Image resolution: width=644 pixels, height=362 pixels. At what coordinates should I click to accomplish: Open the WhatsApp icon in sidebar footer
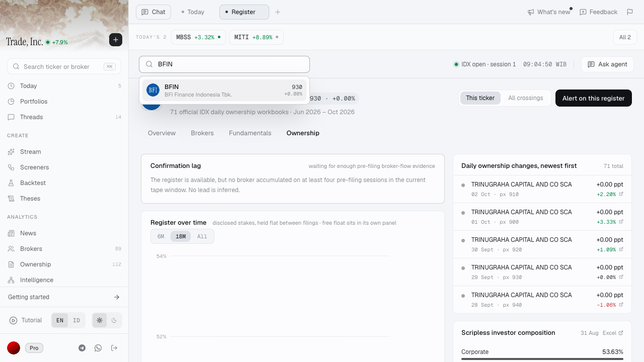point(98,348)
